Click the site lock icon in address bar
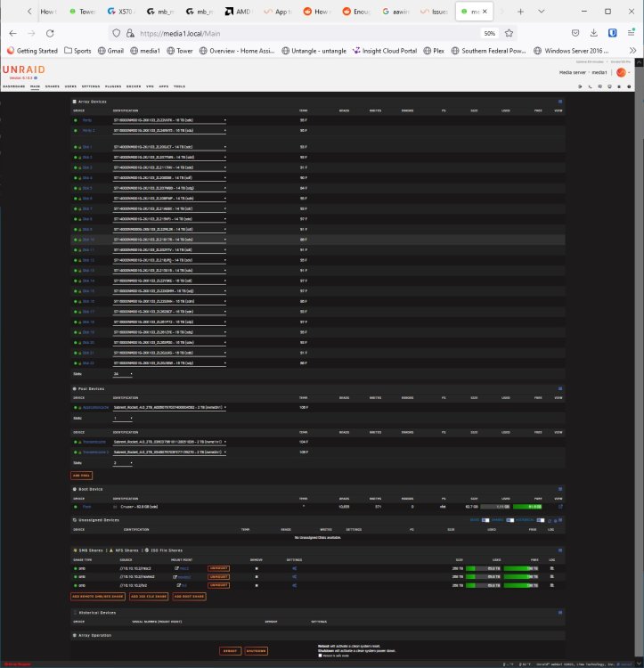Screen dimensions: 644x668 tap(130, 33)
